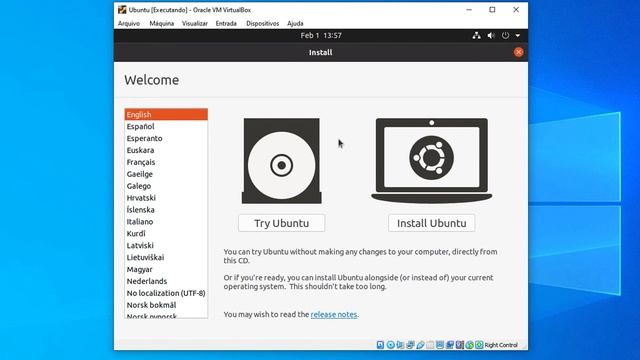Image resolution: width=640 pixels, height=360 pixels.
Task: Click the keyboard capture icon beside Right Control
Action: pyautogui.click(x=479, y=345)
